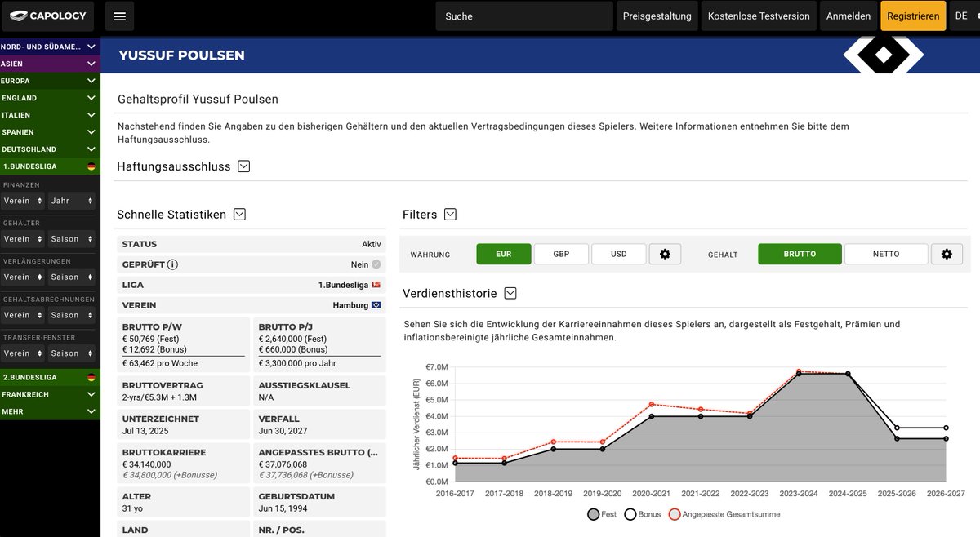Collapse the Schnelle Statistiken section
Viewport: 980px width, 537px height.
tap(239, 215)
